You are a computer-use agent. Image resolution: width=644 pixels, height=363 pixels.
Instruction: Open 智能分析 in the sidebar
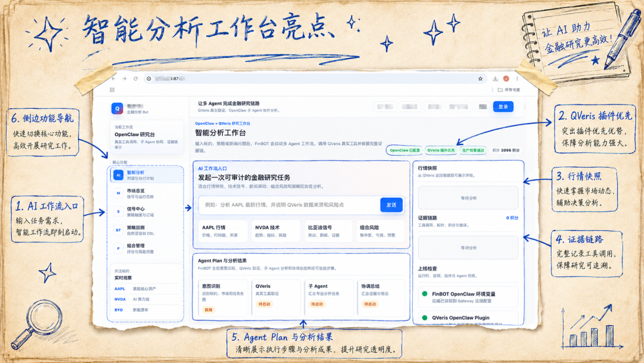click(147, 175)
